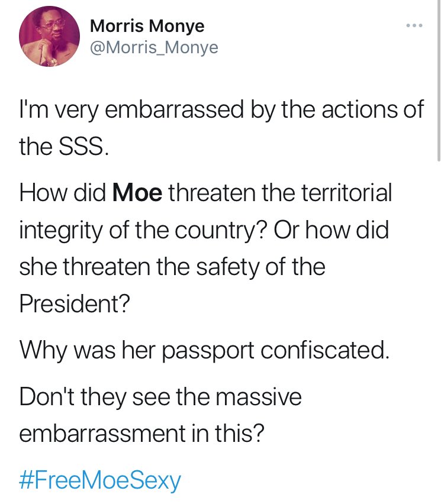Viewport: 444px width, 504px height.
Task: Click the line "she threaten the safety of the"
Action: (172, 267)
